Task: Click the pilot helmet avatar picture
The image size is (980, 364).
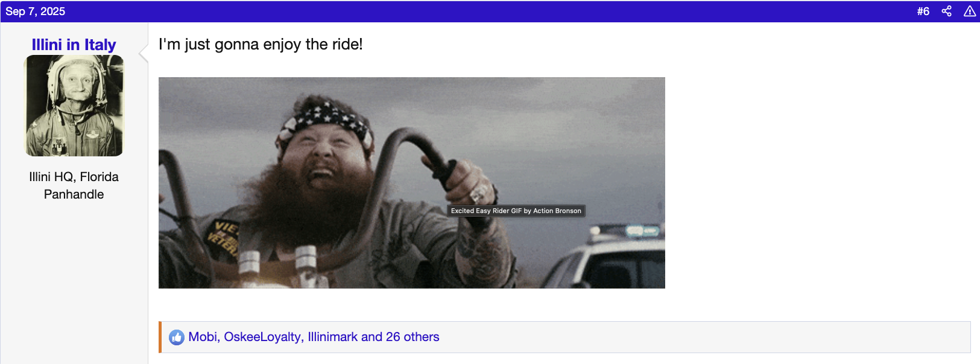Action: point(74,106)
